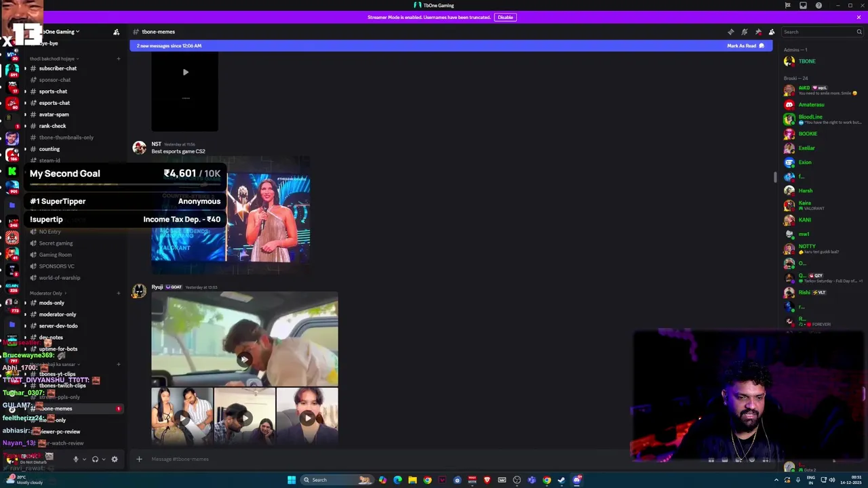The height and width of the screenshot is (488, 868).
Task: Open pinned messages pin icon
Action: pyautogui.click(x=758, y=32)
